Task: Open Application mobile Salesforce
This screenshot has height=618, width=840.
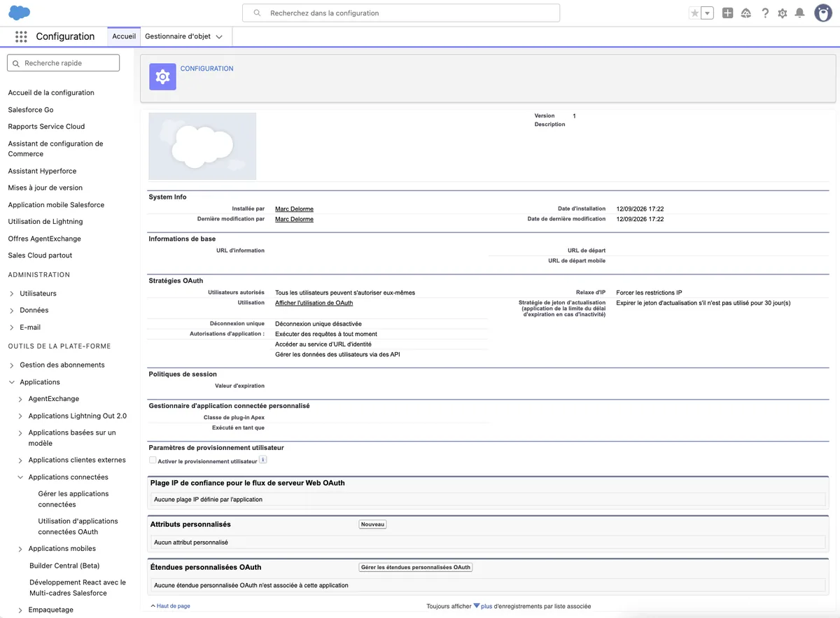Action: pyautogui.click(x=56, y=205)
